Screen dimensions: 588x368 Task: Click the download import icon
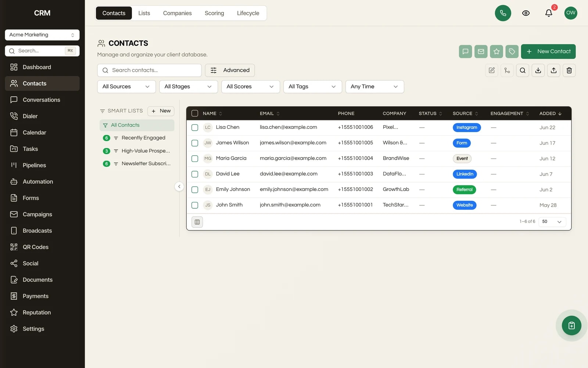coord(538,70)
